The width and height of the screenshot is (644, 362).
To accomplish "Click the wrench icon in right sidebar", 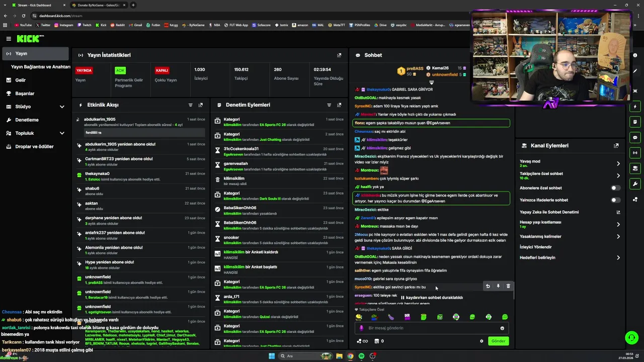I will point(635,184).
